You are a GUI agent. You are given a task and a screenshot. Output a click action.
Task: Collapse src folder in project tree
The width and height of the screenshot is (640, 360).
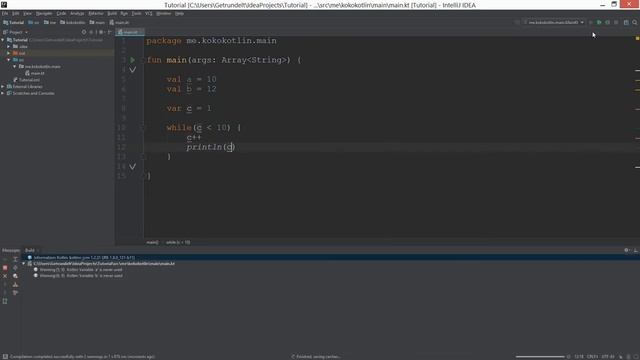pos(9,60)
